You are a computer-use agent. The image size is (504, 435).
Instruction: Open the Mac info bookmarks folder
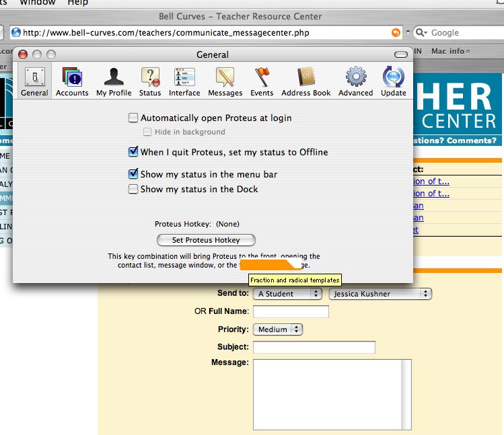pyautogui.click(x=450, y=51)
